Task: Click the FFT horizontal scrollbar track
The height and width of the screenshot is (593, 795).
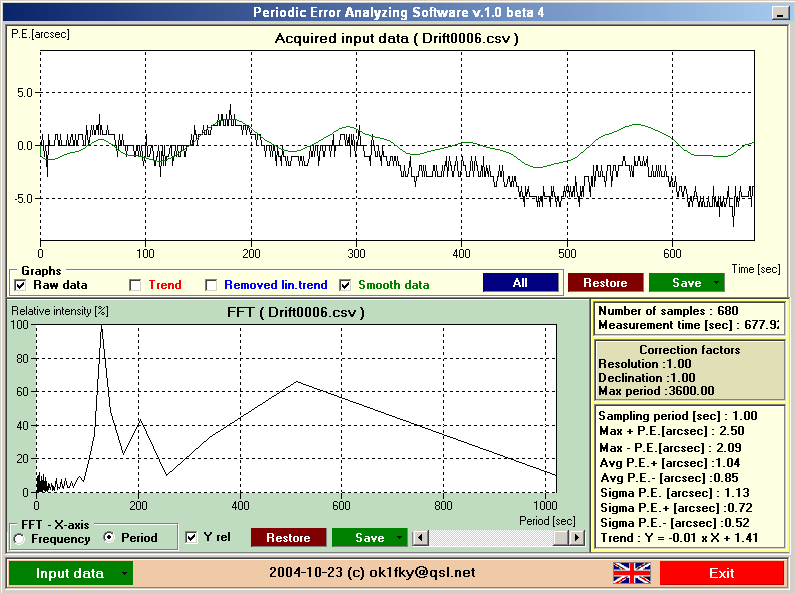Action: pyautogui.click(x=500, y=538)
